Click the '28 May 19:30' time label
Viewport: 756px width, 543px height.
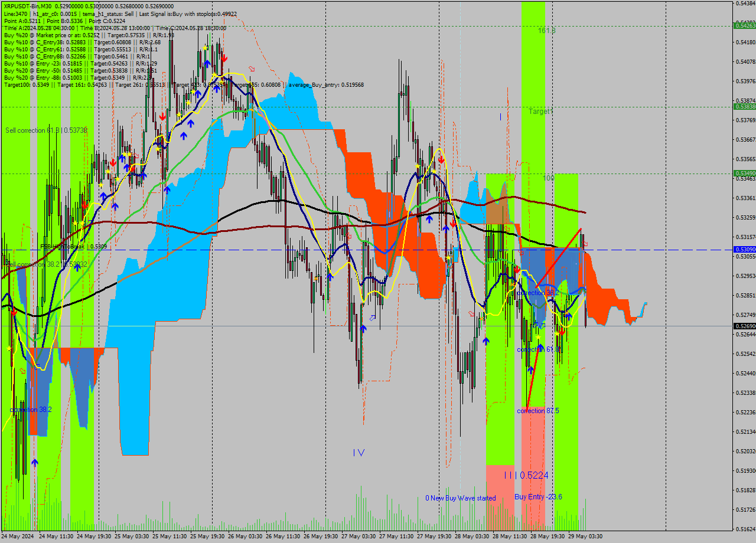[x=548, y=537]
